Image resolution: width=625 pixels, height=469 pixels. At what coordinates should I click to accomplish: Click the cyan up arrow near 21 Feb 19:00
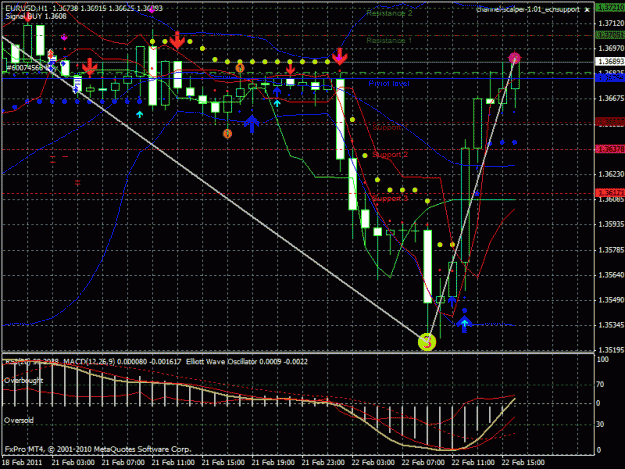(x=277, y=104)
